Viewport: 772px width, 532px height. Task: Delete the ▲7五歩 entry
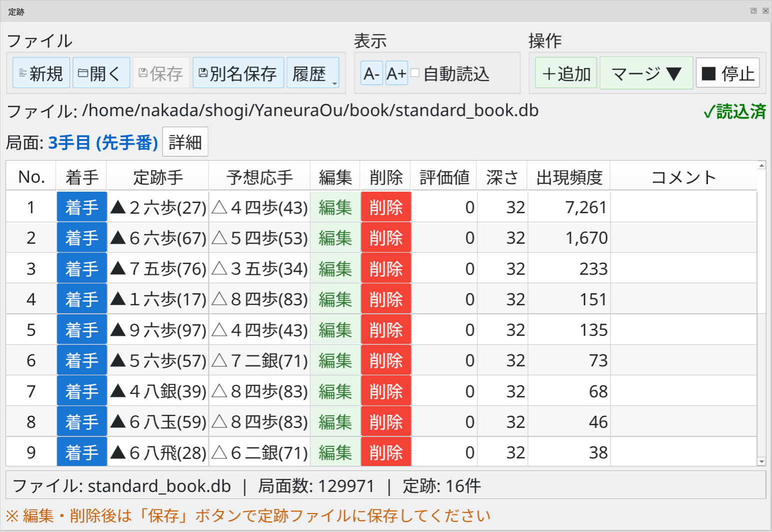(x=385, y=268)
